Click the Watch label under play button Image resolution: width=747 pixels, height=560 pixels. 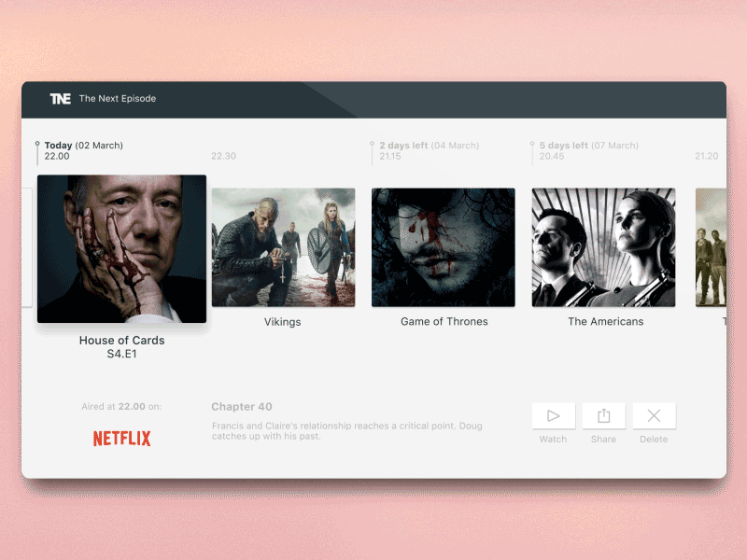553,439
